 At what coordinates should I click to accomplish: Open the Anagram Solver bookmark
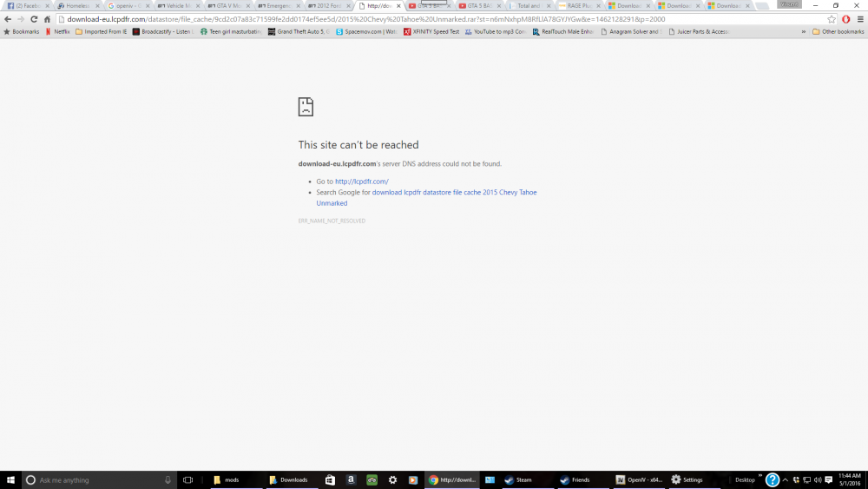tap(631, 31)
